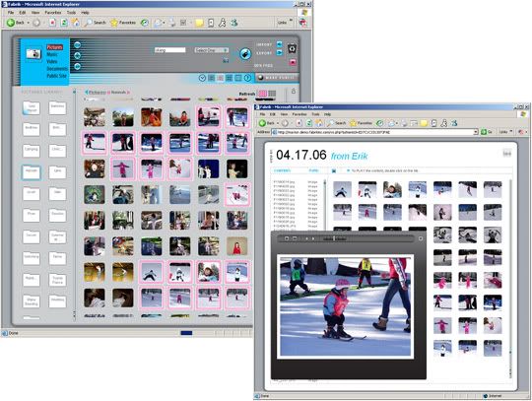Viewport: 532px width, 401px height.
Task: Open the Tools menu in the left browser
Action: pos(71,13)
